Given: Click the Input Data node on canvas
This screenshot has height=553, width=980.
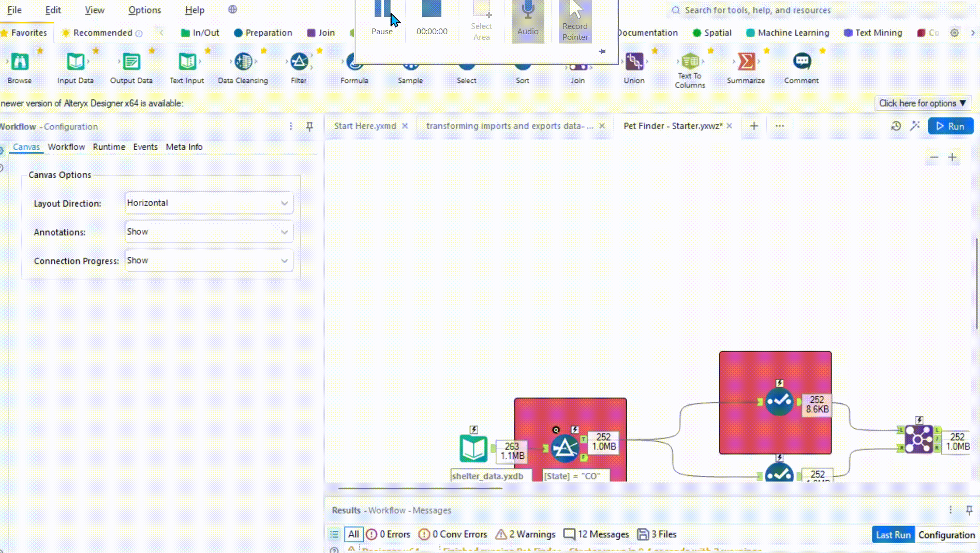Looking at the screenshot, I should 473,448.
